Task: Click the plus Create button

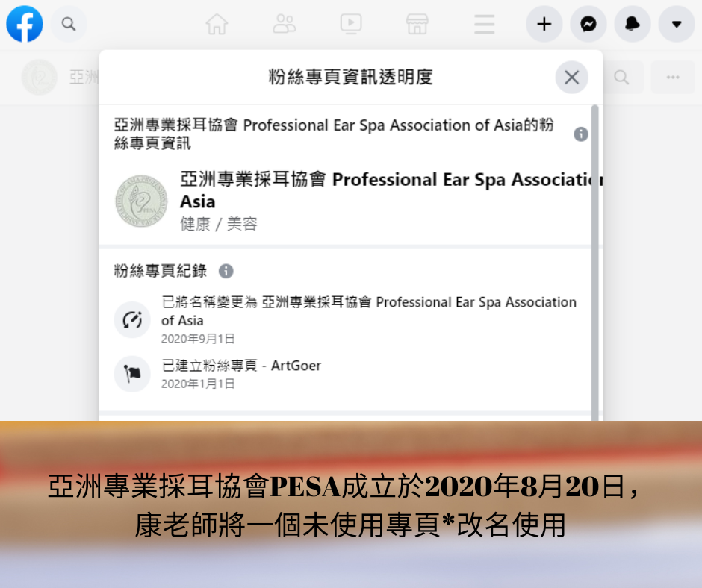Action: (544, 24)
